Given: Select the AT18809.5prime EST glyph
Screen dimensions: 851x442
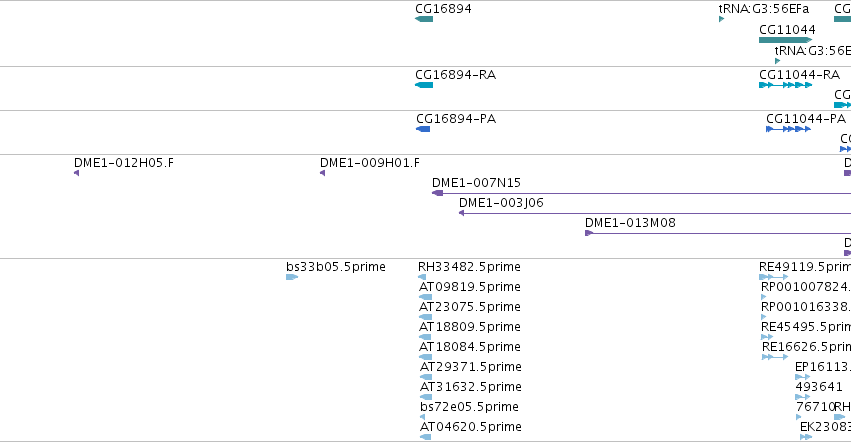Looking at the screenshot, I should (x=426, y=337).
